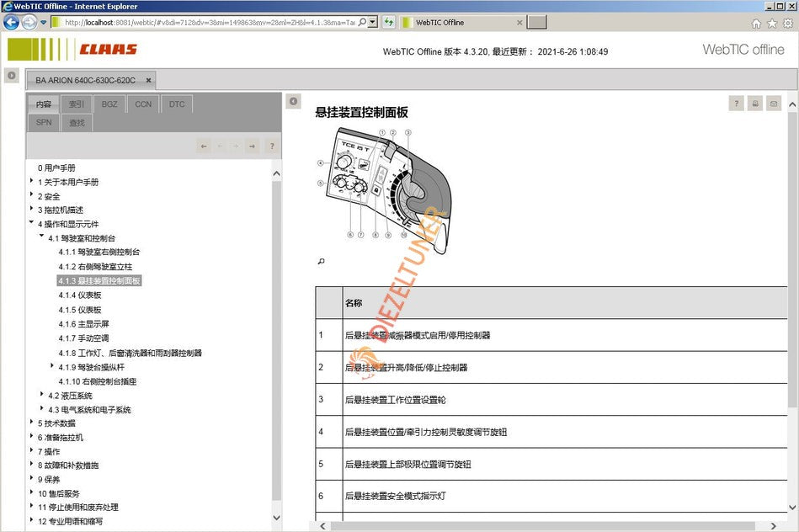This screenshot has height=532, width=799.
Task: Open recent pages dropdown near back button
Action: [43, 23]
